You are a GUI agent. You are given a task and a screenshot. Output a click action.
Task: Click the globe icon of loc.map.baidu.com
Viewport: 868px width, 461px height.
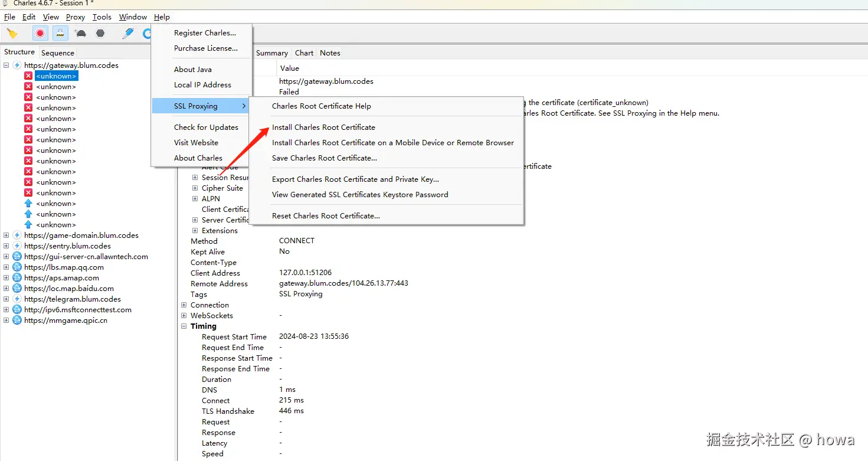(17, 288)
